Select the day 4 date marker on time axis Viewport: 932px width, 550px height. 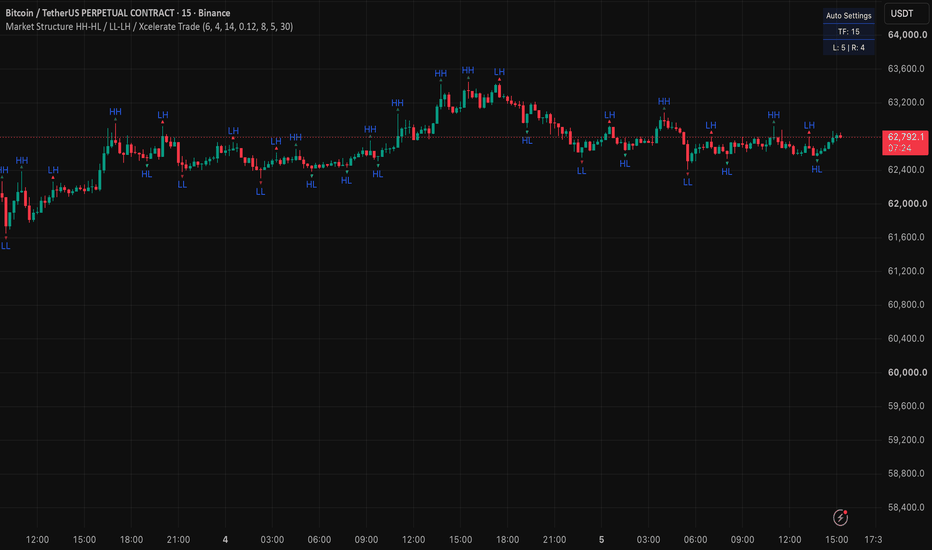(225, 540)
